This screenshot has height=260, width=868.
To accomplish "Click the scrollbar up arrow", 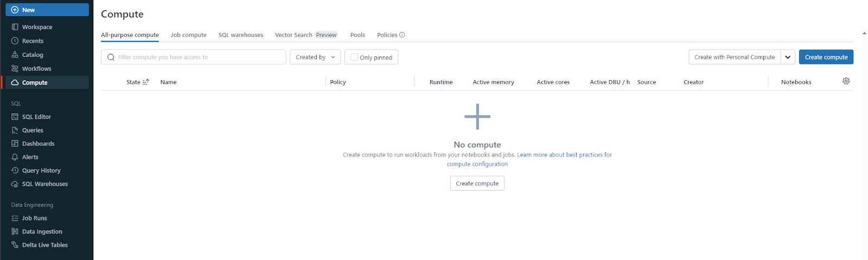I will click(864, 33).
